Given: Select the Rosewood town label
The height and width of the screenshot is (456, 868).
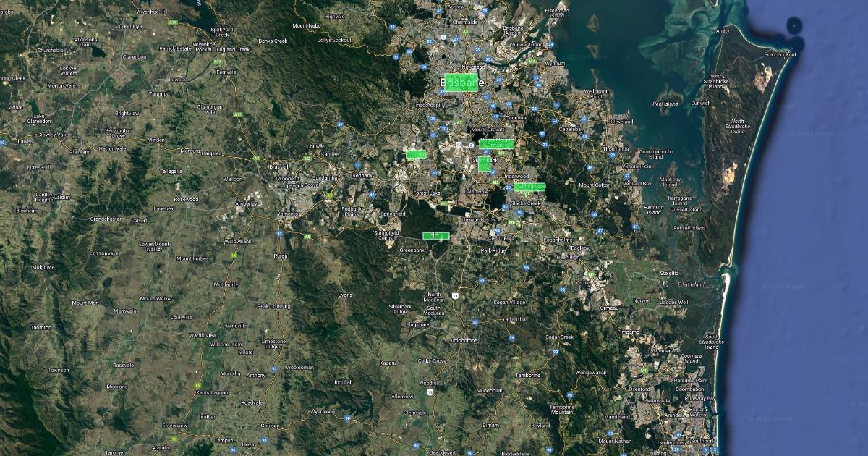Looking at the screenshot, I should coord(185,199).
